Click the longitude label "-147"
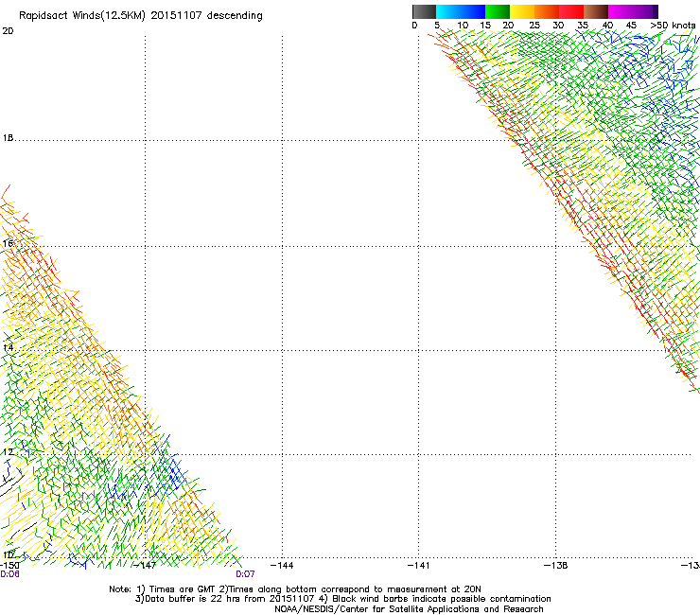This screenshot has width=700, height=615. [145, 566]
